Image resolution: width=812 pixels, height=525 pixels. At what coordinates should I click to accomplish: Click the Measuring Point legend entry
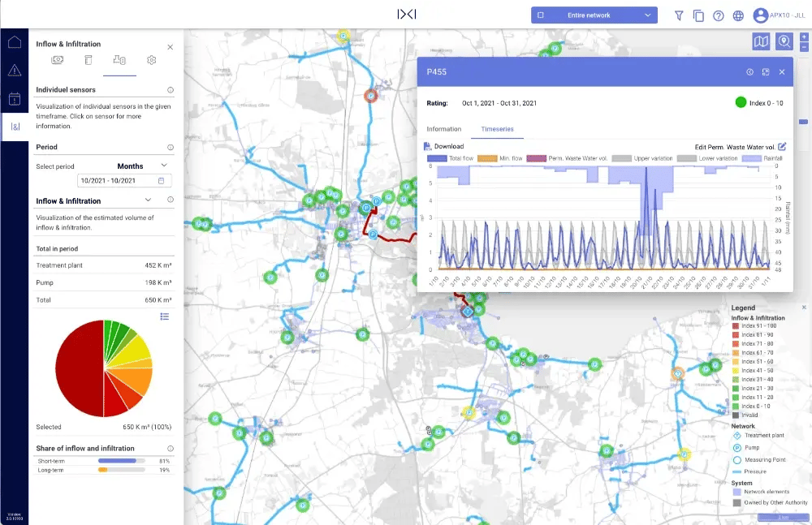pyautogui.click(x=759, y=460)
